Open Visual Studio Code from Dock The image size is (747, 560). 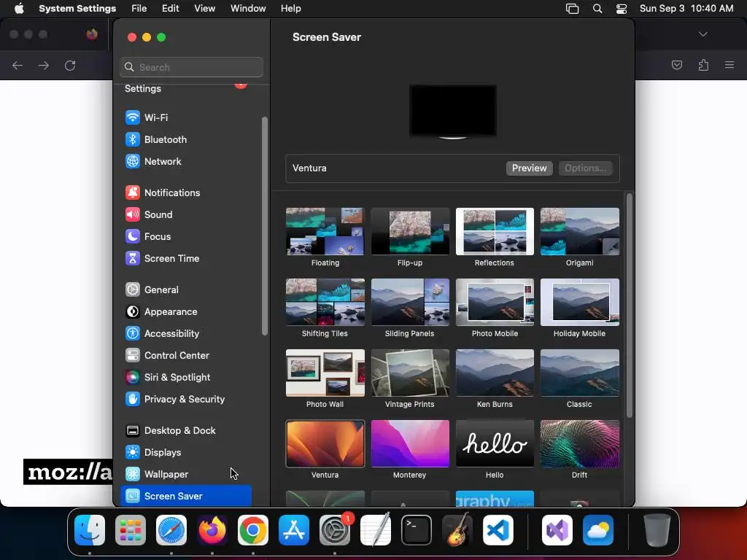pyautogui.click(x=498, y=530)
